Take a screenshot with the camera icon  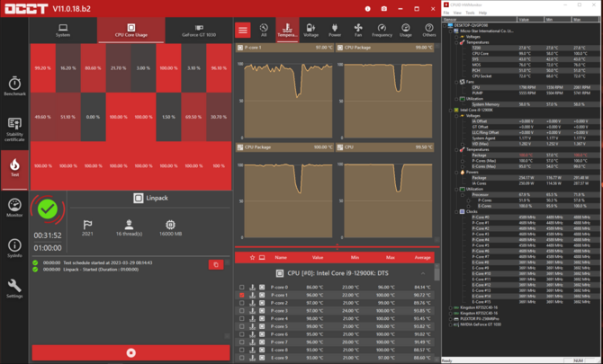[x=383, y=9]
